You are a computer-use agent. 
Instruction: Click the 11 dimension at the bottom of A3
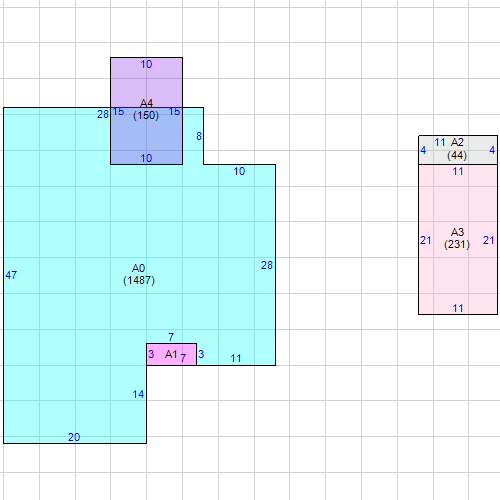[458, 308]
